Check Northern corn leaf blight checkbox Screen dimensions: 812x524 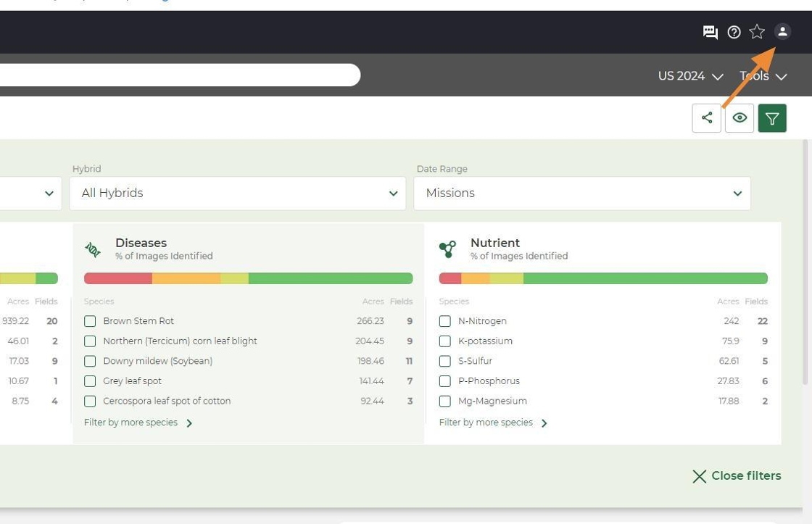pos(90,341)
